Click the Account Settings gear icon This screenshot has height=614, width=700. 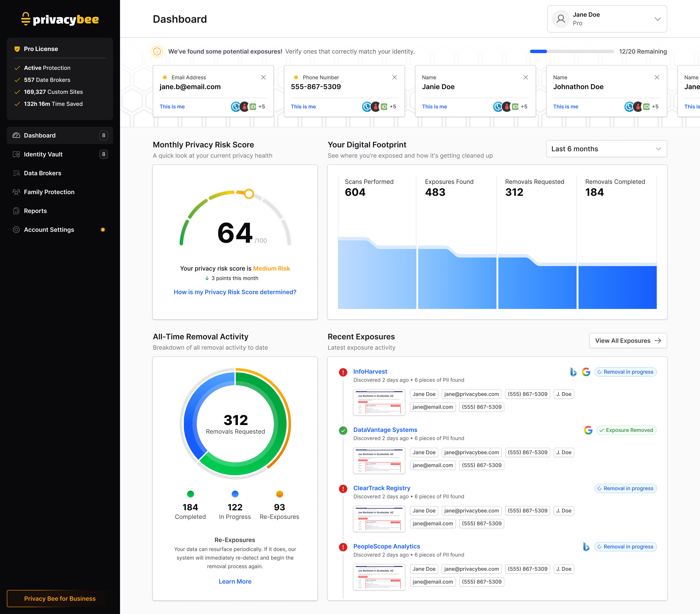tap(16, 230)
